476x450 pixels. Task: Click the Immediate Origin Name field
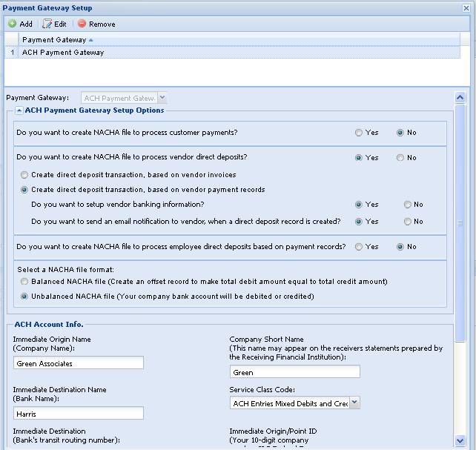(78, 363)
